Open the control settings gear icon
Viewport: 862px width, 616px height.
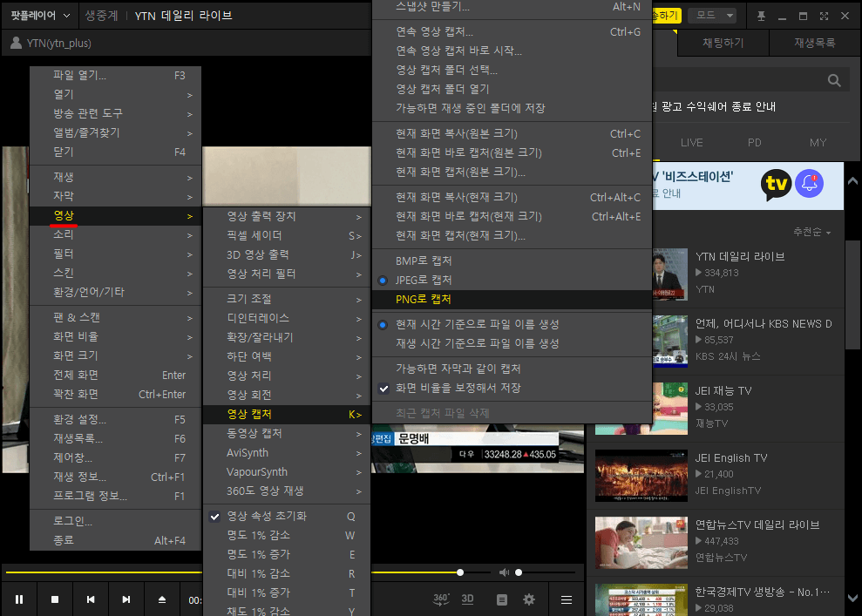529,599
